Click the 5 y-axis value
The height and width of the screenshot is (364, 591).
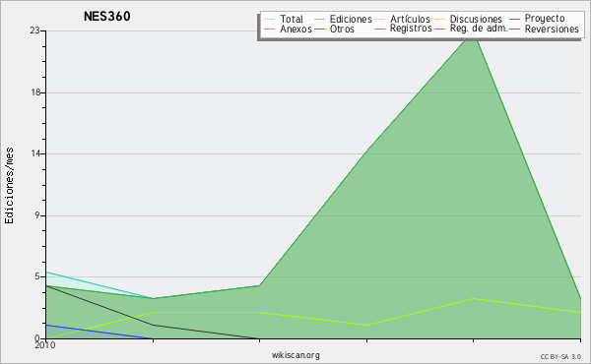(37, 276)
